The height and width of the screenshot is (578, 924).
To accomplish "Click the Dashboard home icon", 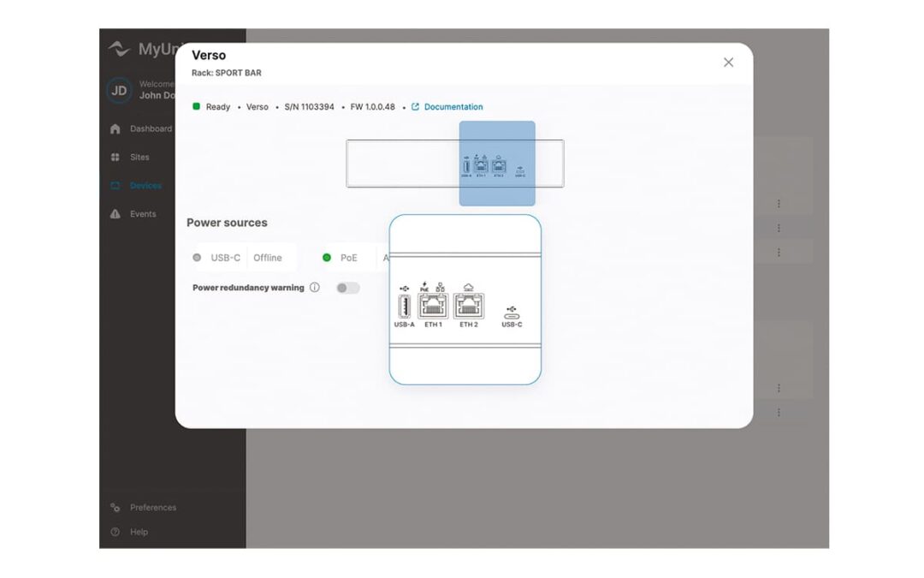I will [115, 128].
